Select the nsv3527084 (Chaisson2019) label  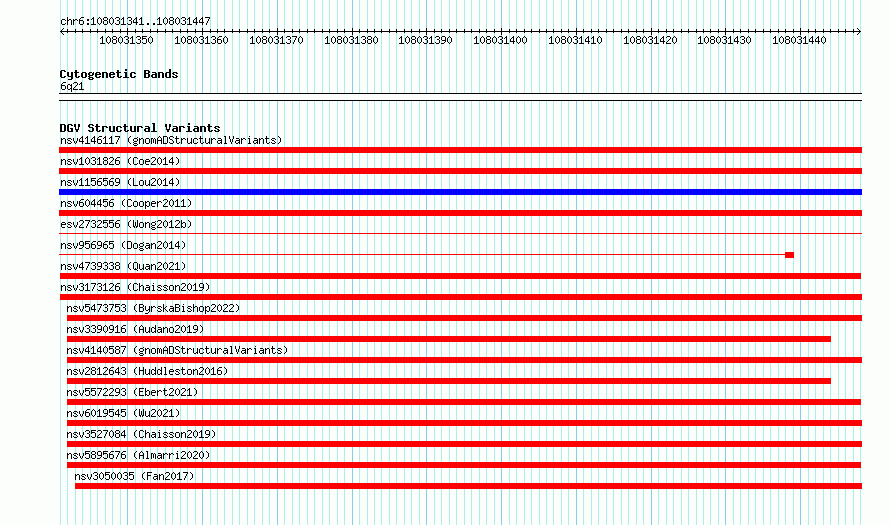coord(141,434)
